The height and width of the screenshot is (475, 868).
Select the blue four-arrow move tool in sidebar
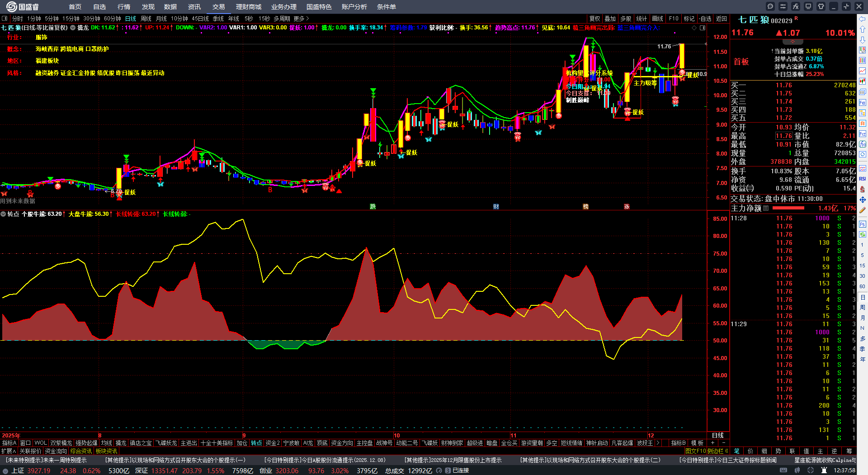click(863, 199)
